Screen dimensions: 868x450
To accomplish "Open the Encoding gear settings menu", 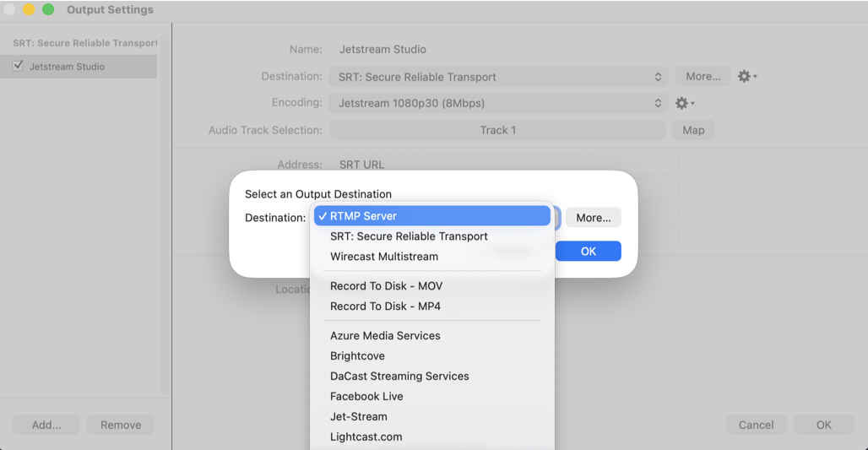I will [684, 103].
